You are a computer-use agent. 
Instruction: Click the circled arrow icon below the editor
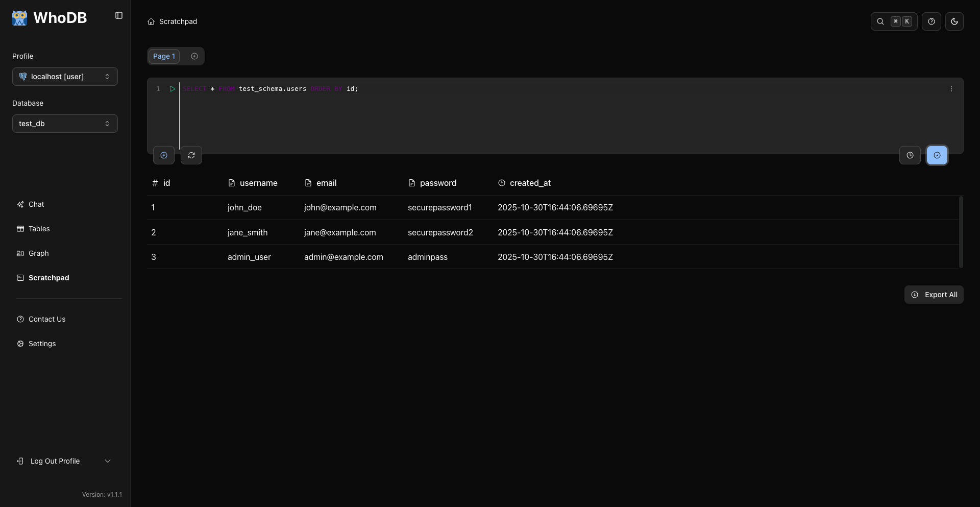[163, 155]
